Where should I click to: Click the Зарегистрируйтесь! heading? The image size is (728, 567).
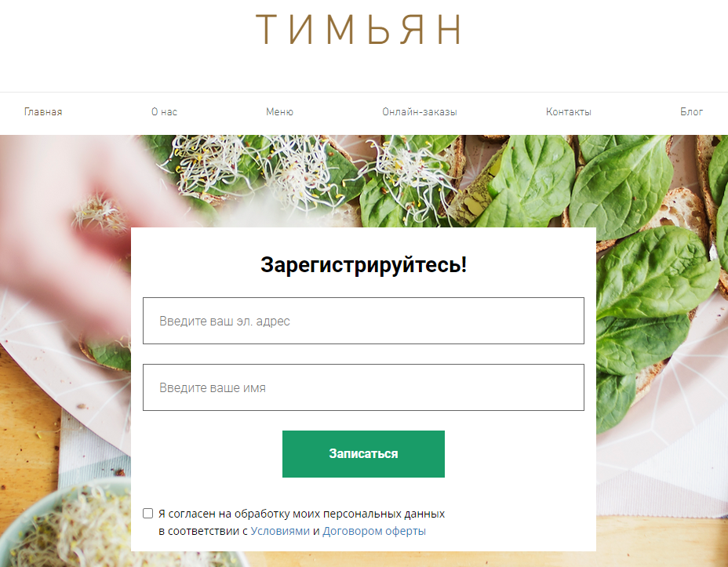[363, 265]
